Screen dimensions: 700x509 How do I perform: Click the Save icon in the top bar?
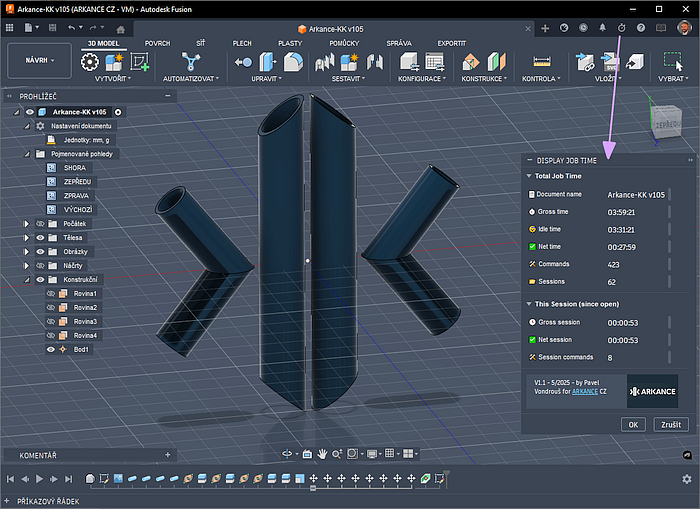tap(52, 28)
